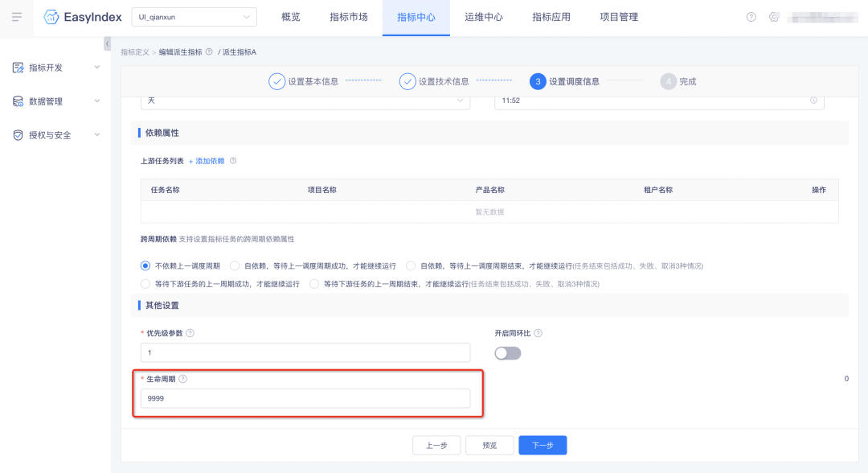Click the step 4 完成 circle
Viewport: 868px width, 473px height.
pyautogui.click(x=669, y=81)
